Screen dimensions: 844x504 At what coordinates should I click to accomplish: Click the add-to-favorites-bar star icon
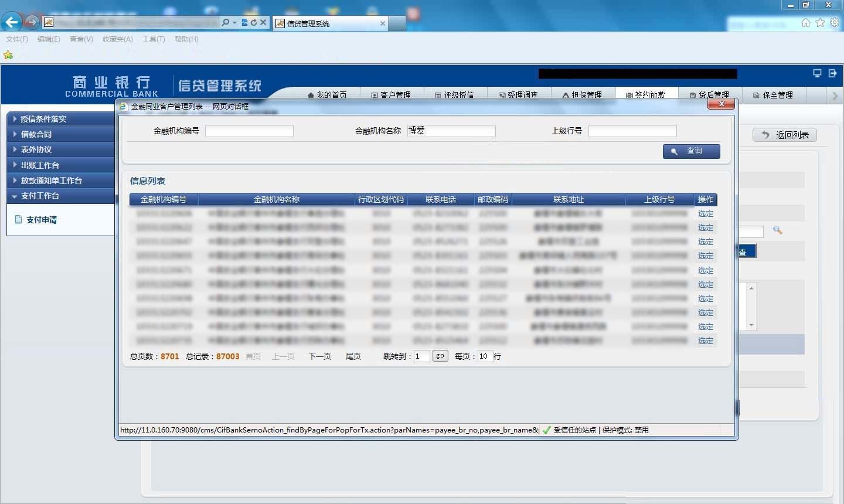tap(8, 55)
